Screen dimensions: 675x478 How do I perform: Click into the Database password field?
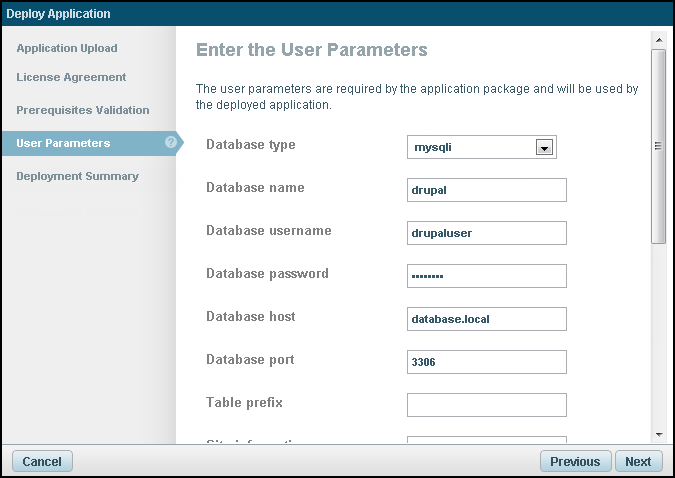[486, 276]
